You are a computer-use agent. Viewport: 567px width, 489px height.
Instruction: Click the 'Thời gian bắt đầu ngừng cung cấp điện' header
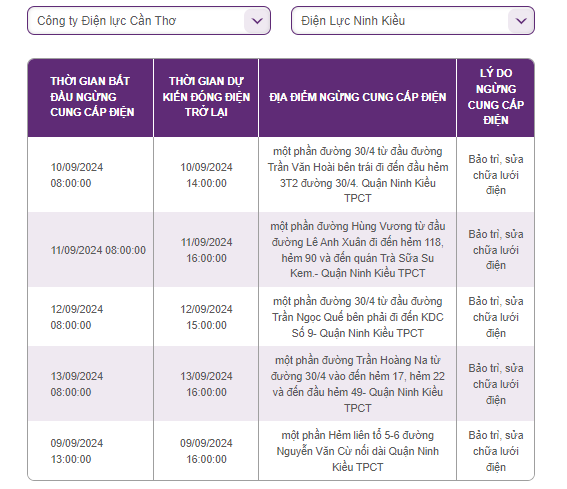point(92,97)
